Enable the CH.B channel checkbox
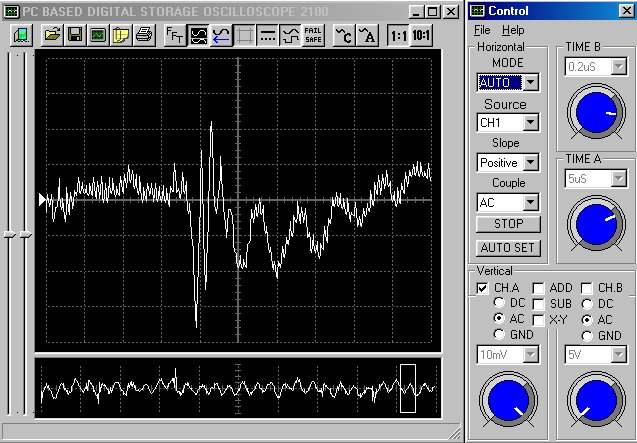 coord(587,288)
